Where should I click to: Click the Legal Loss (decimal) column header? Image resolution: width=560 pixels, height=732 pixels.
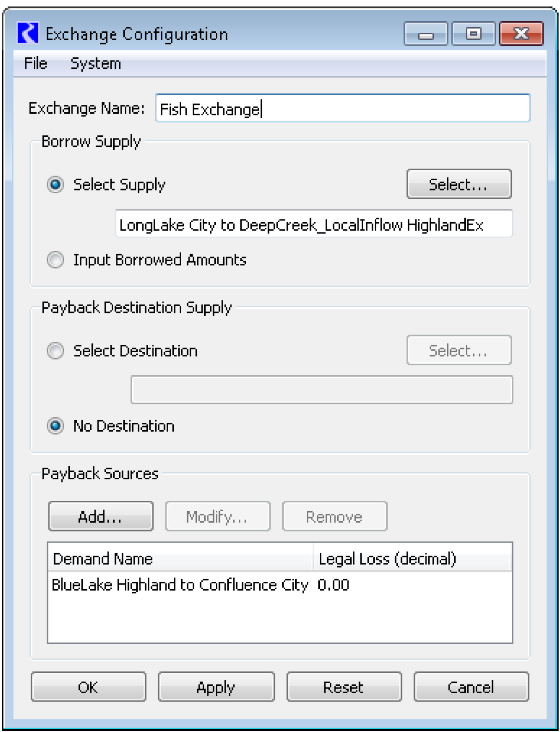pos(412,559)
